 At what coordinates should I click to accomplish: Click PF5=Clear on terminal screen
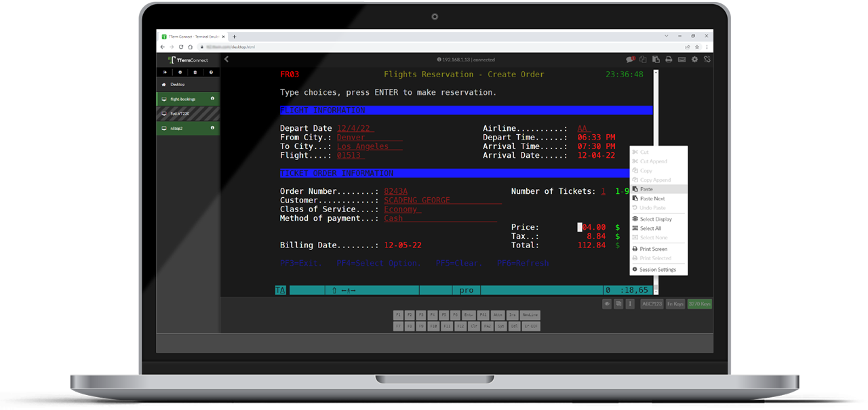[x=459, y=263]
